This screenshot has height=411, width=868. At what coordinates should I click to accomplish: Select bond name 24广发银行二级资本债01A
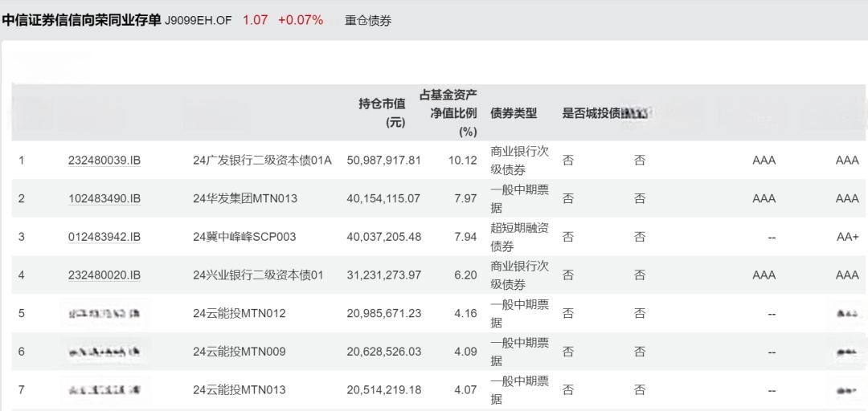pyautogui.click(x=262, y=161)
